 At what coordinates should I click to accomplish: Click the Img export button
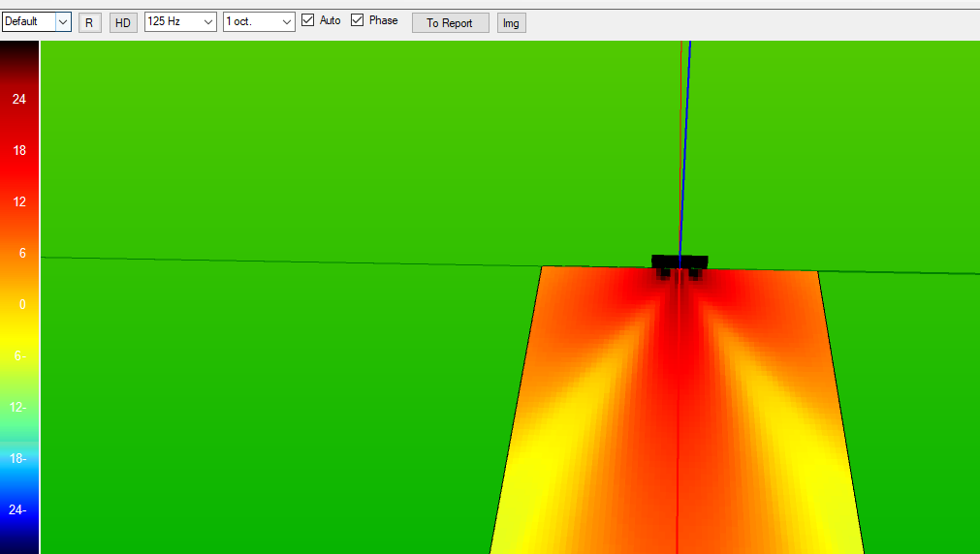click(x=511, y=23)
